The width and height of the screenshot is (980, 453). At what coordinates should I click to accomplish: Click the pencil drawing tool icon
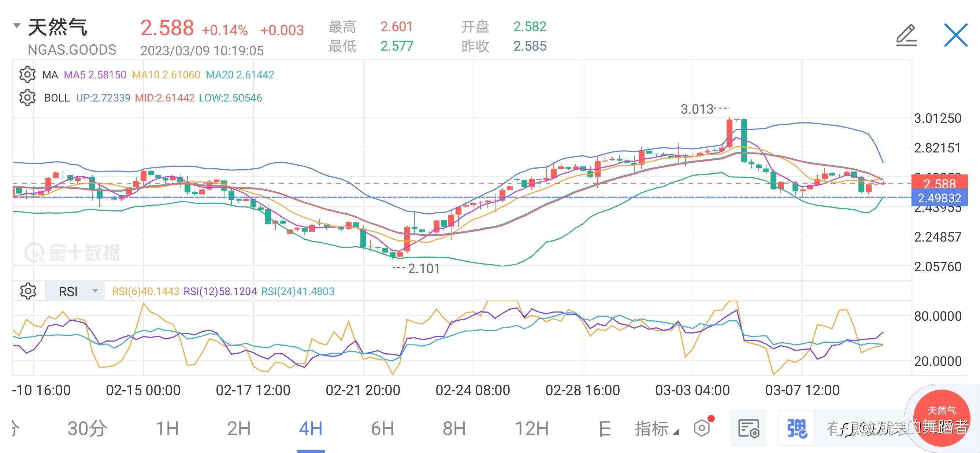(x=906, y=36)
